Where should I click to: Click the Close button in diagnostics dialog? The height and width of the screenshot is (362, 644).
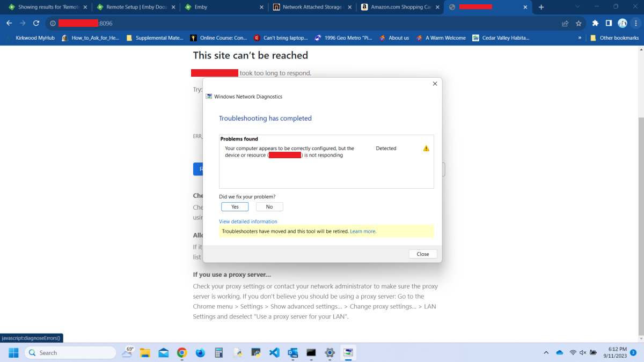coord(423,254)
